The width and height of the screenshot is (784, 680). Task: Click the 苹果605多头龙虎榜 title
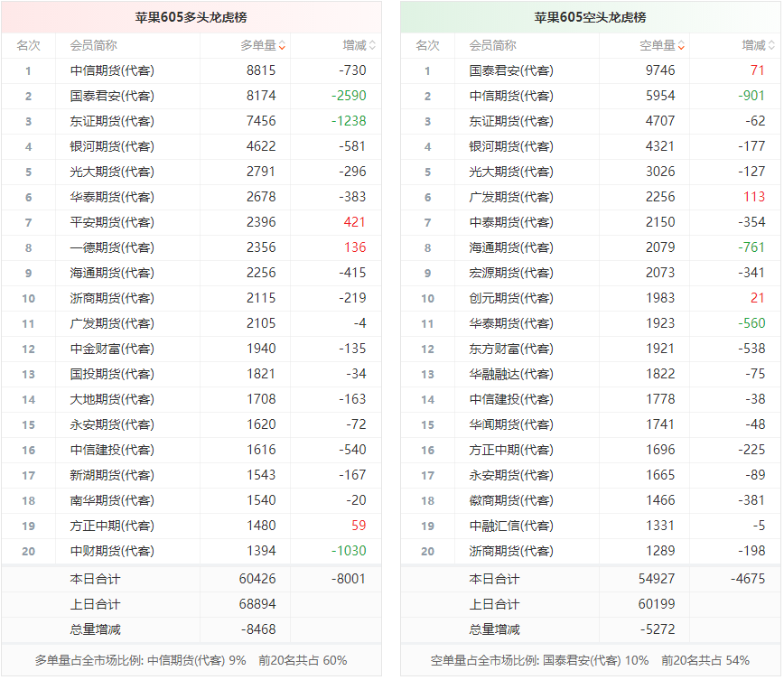click(191, 17)
